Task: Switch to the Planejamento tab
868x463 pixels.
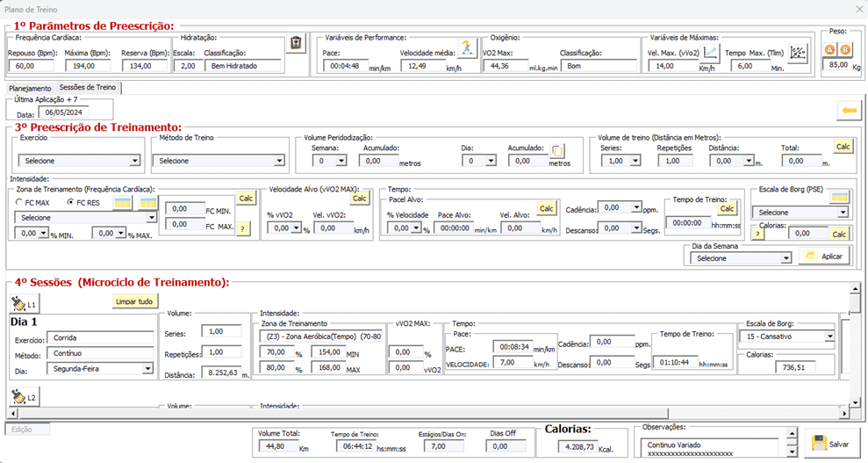Action: pyautogui.click(x=30, y=88)
